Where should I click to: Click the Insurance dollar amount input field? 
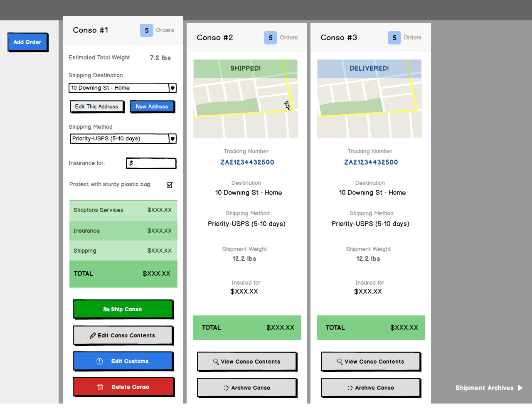tap(151, 163)
